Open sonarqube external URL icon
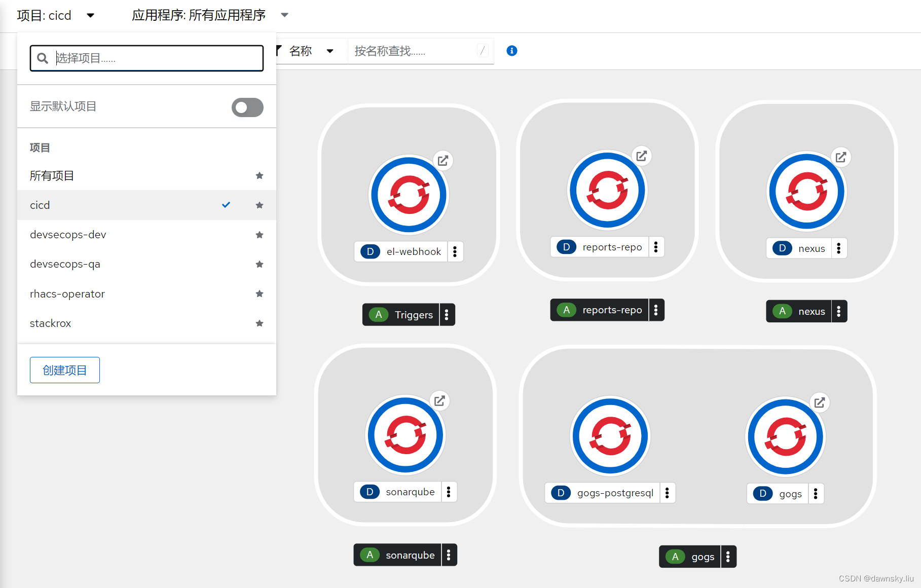 pyautogui.click(x=439, y=401)
